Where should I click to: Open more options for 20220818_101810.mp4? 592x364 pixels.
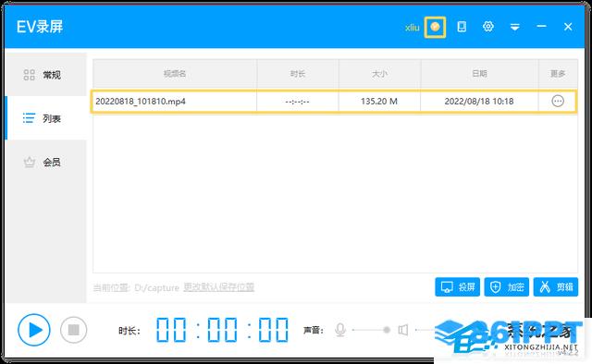(x=558, y=101)
